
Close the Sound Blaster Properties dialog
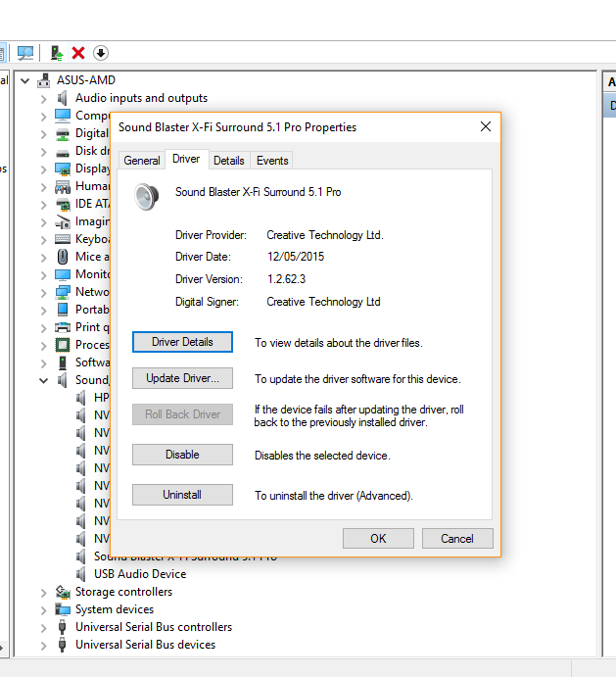coord(486,126)
